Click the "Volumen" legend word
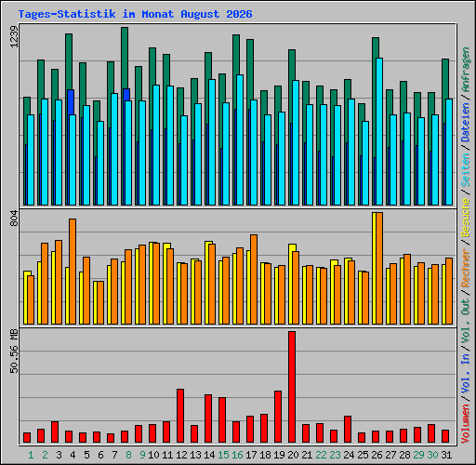 (465, 423)
